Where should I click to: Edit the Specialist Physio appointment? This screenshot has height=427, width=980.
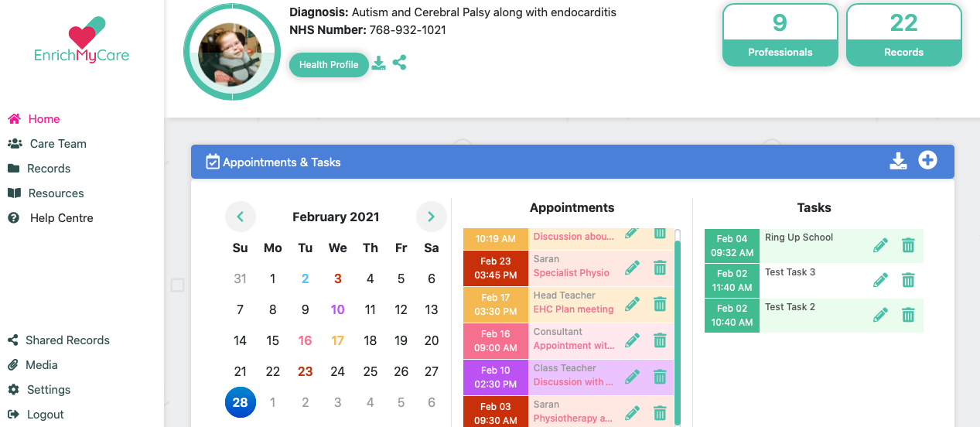[x=633, y=268]
